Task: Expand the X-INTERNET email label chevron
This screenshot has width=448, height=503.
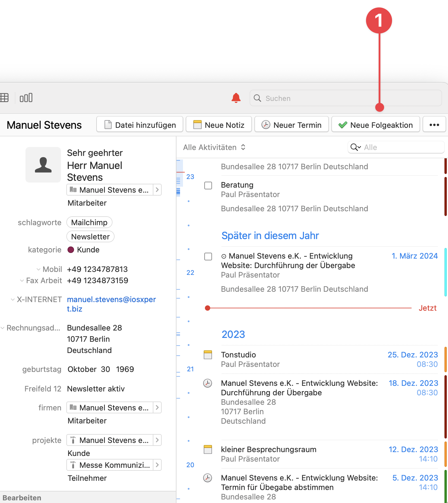Action: coord(13,300)
